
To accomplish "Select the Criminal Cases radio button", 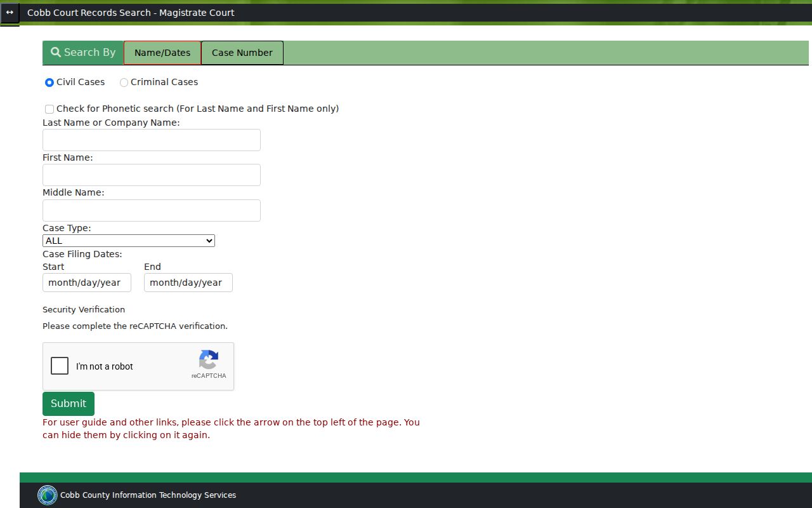I will click(x=124, y=83).
